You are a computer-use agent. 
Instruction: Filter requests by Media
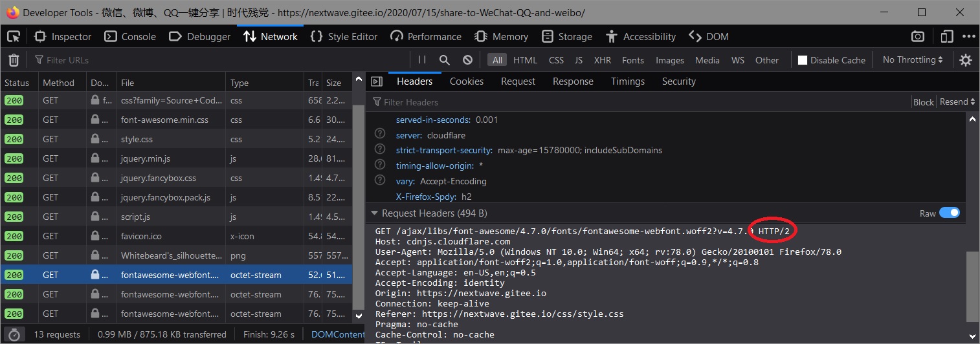(707, 60)
